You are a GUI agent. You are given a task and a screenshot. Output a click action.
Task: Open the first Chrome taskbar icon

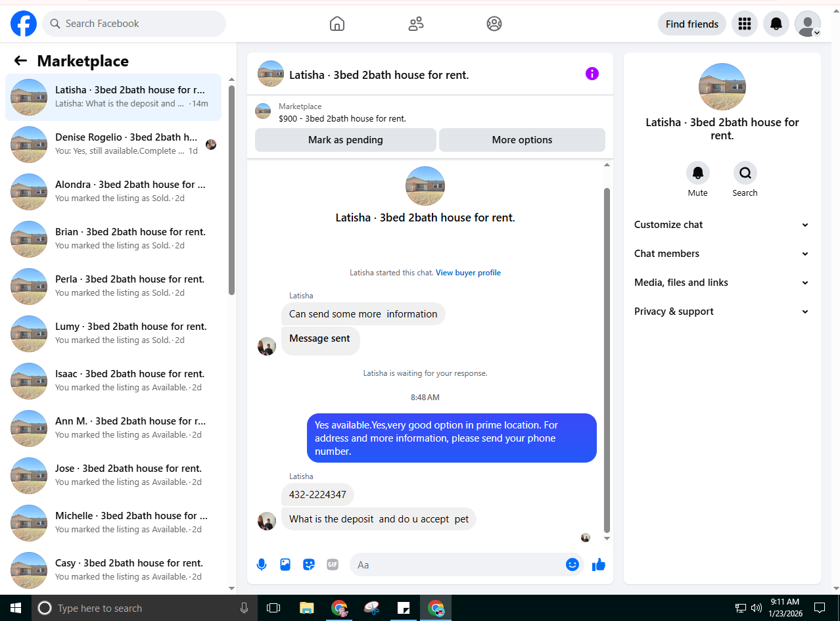pos(339,608)
